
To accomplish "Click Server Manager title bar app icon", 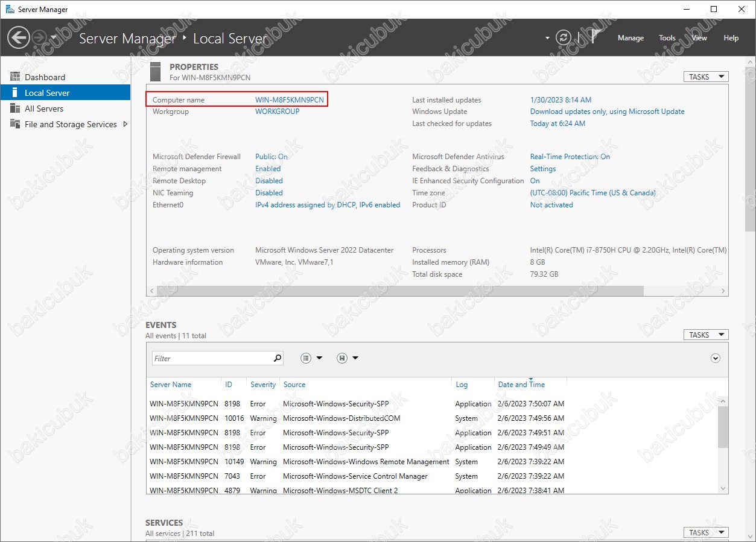I will [10, 9].
